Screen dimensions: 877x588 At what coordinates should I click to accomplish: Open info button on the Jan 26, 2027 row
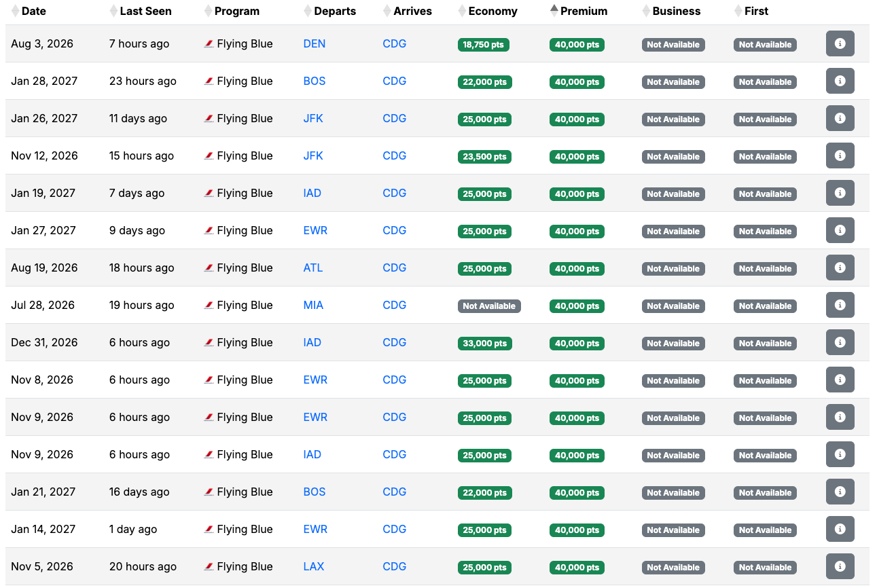pyautogui.click(x=840, y=118)
